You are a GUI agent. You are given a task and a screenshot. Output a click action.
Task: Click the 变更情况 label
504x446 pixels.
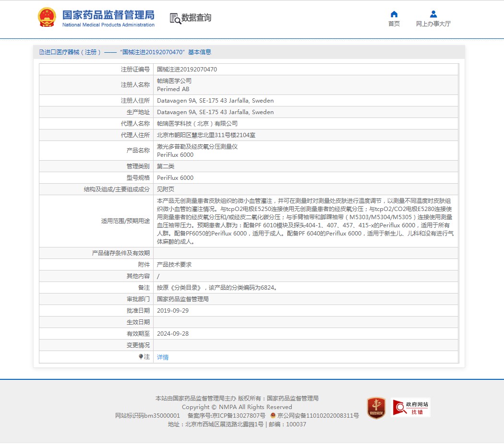138,345
